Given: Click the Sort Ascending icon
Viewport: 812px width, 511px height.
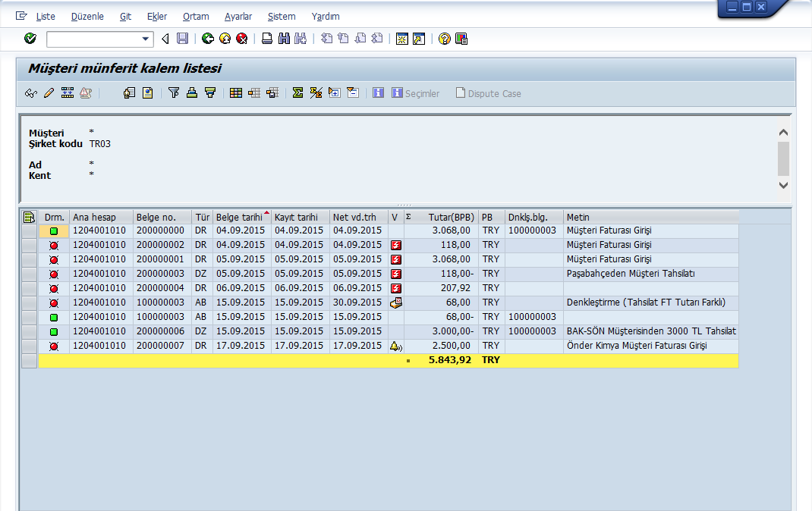Looking at the screenshot, I should tap(191, 93).
